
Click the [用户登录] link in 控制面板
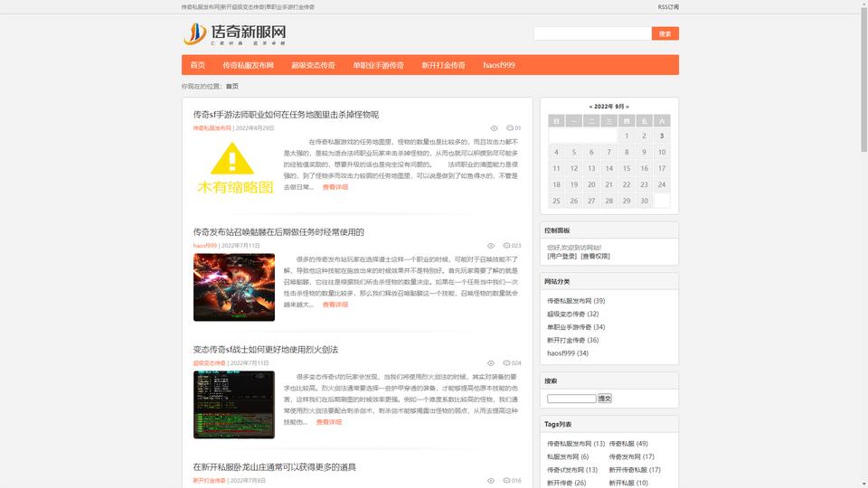point(562,256)
